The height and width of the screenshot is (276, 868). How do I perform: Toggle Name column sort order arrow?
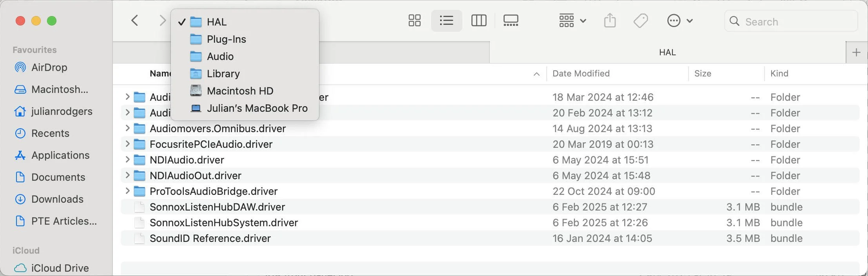(x=536, y=74)
